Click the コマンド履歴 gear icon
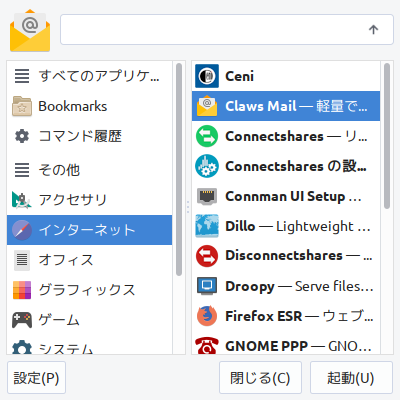Viewport: 400px width, 400px height. click(22, 136)
